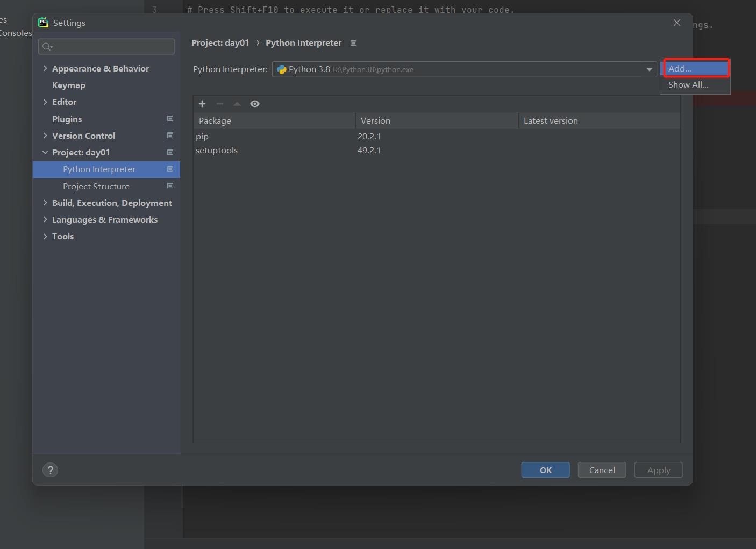756x549 pixels.
Task: Click the breadcrumb project-settings icon after Python Interpreter
Action: (354, 43)
